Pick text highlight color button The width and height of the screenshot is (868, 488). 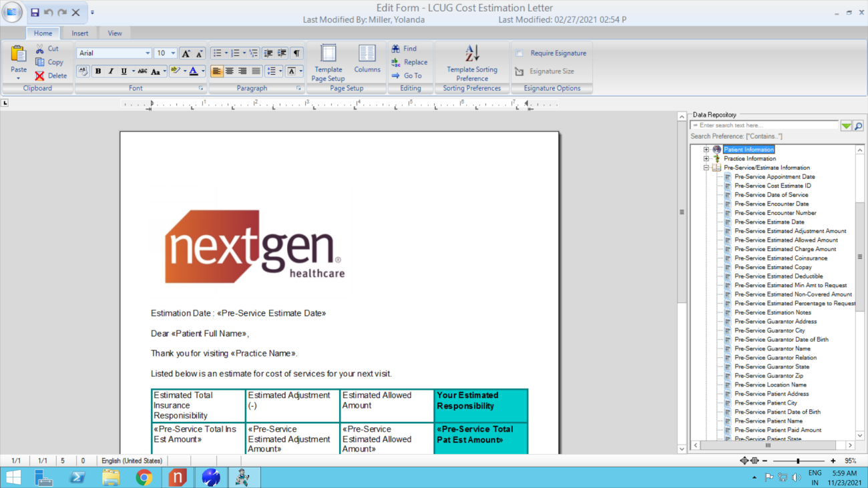175,71
